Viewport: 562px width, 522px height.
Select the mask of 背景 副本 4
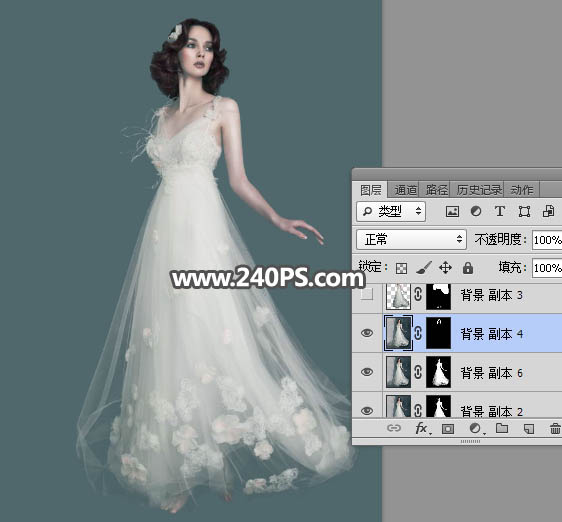tap(438, 333)
